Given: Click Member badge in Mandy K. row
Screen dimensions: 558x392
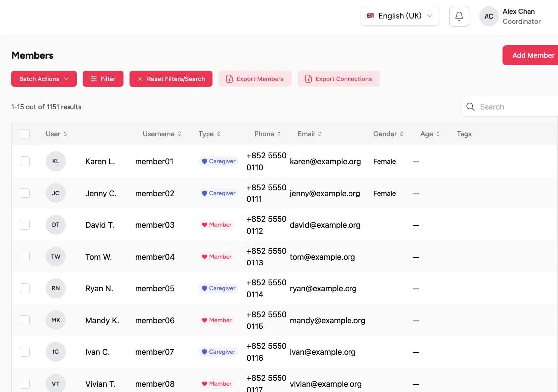Looking at the screenshot, I should pos(216,320).
